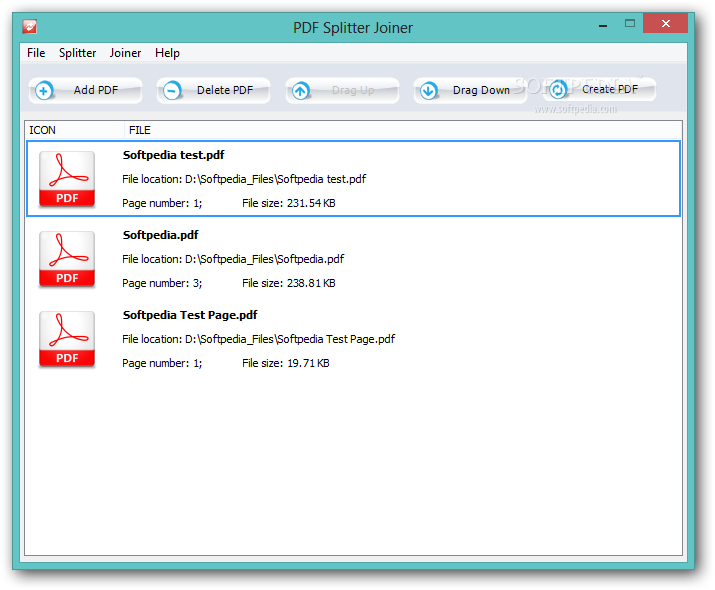
Task: Click the Delete PDF button label
Action: [x=225, y=90]
